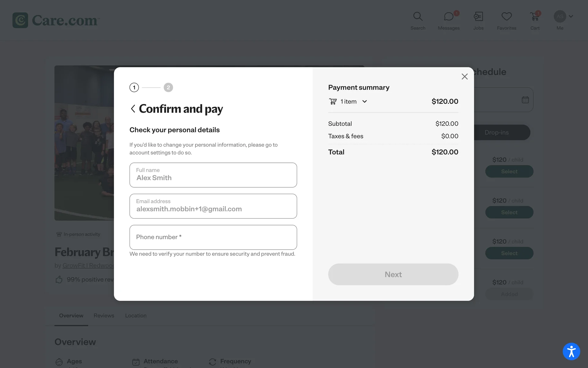Open the Jobs icon in header
The image size is (588, 368).
click(x=478, y=17)
